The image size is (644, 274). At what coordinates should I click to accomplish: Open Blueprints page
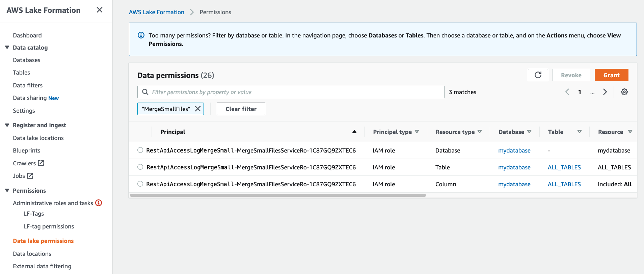click(x=27, y=150)
